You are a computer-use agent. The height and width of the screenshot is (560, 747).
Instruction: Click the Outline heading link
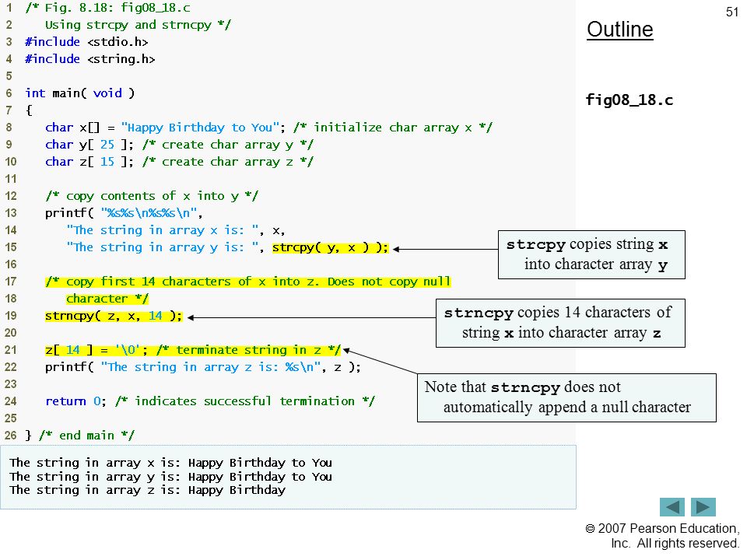pos(620,30)
